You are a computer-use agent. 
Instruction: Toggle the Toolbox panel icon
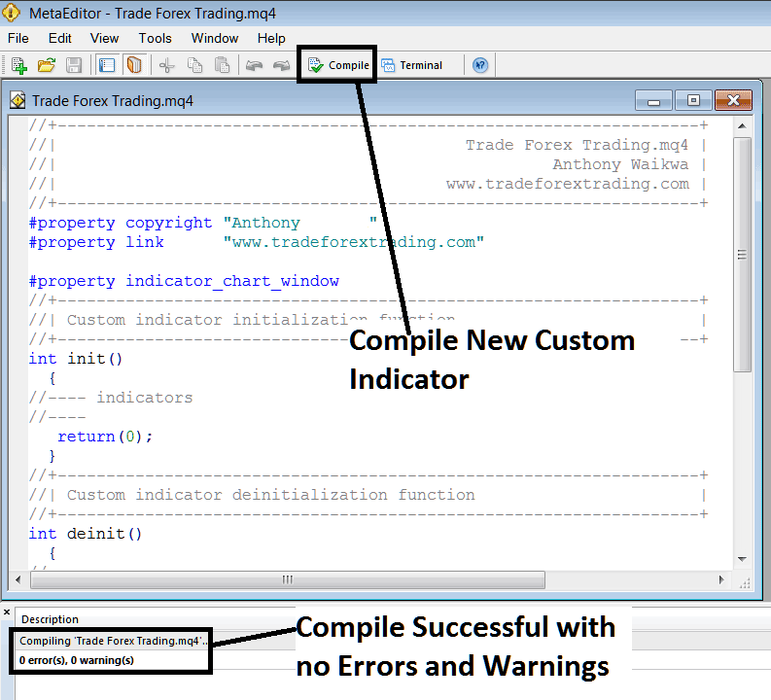pyautogui.click(x=134, y=65)
